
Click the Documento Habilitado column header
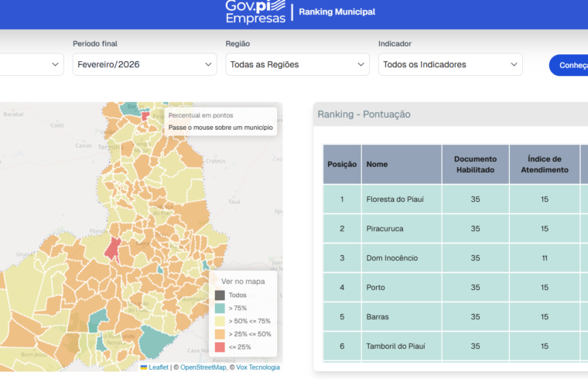coord(475,164)
